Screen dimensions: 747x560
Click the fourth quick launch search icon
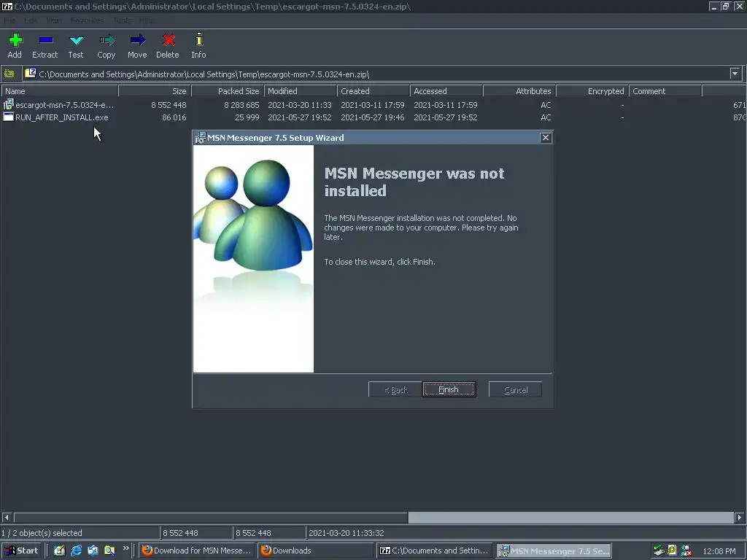tap(109, 551)
